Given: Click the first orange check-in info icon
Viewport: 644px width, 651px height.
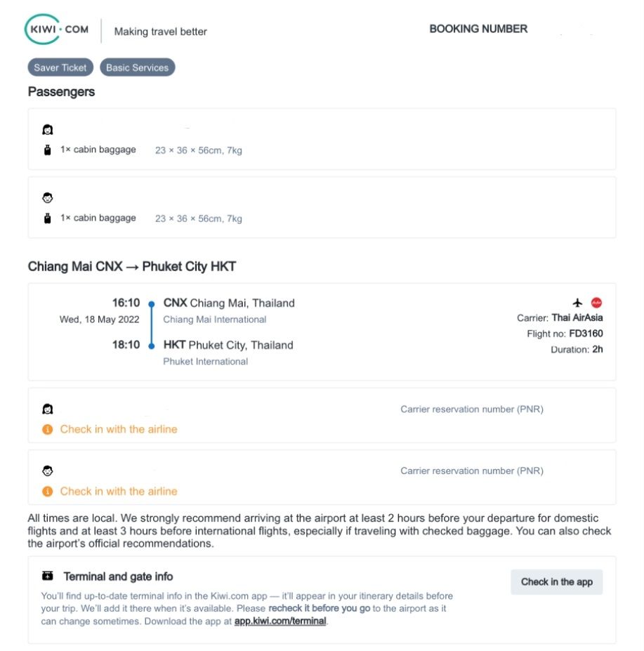Looking at the screenshot, I should (48, 429).
